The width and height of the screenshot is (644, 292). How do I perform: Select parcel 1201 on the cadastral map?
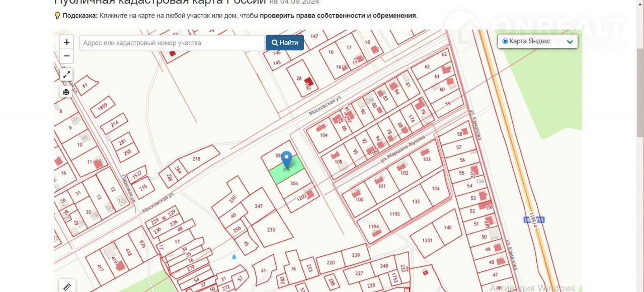coord(428,240)
